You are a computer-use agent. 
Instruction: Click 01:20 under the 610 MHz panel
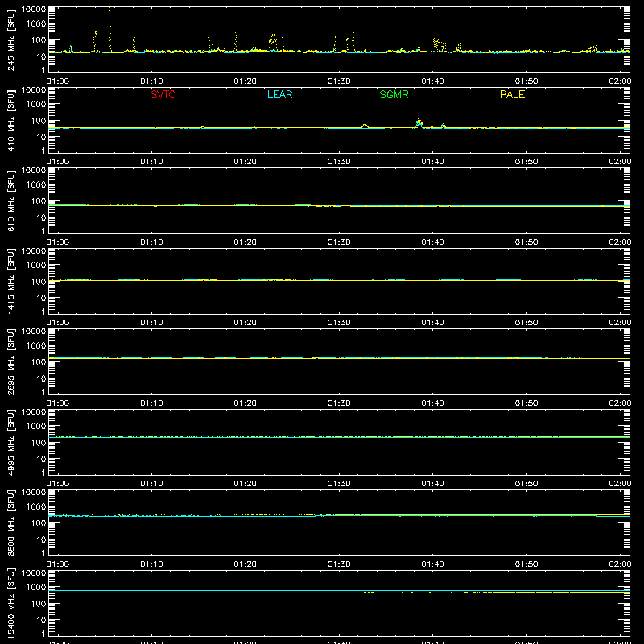246,242
